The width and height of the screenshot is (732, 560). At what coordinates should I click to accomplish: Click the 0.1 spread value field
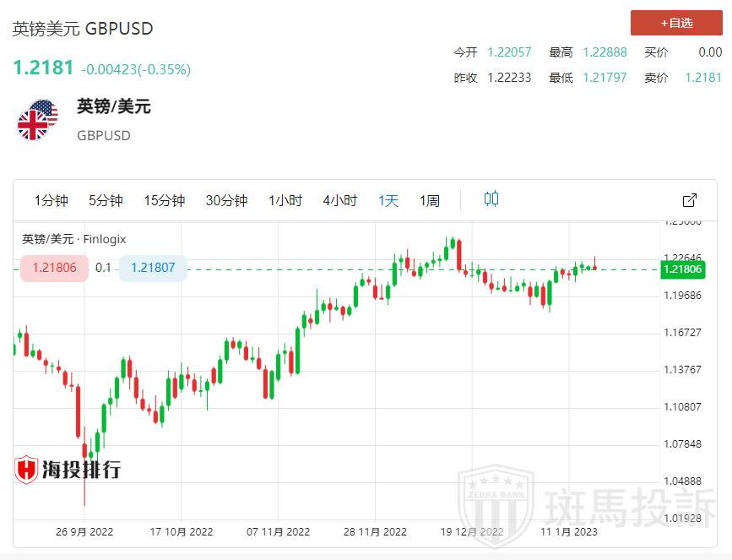point(103,268)
